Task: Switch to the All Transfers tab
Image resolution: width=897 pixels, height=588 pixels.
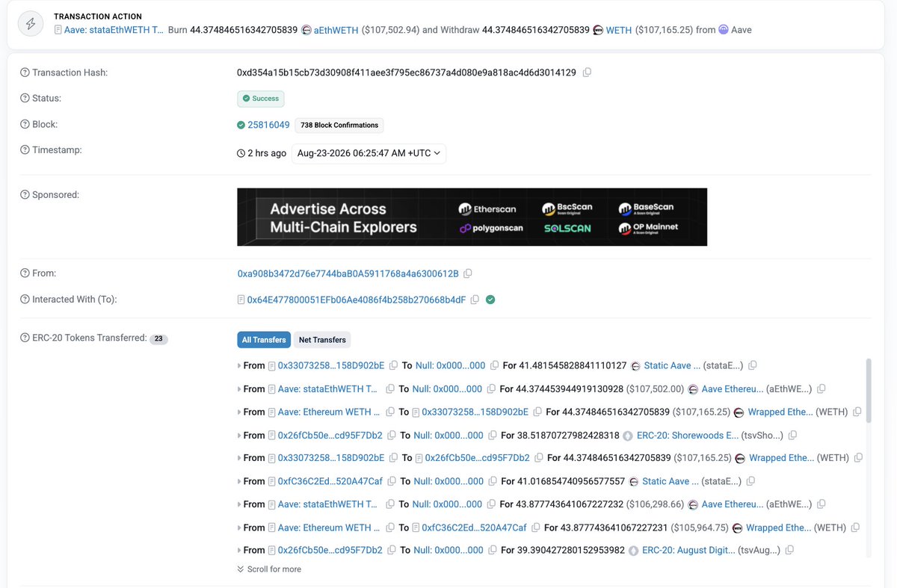Action: (x=264, y=340)
